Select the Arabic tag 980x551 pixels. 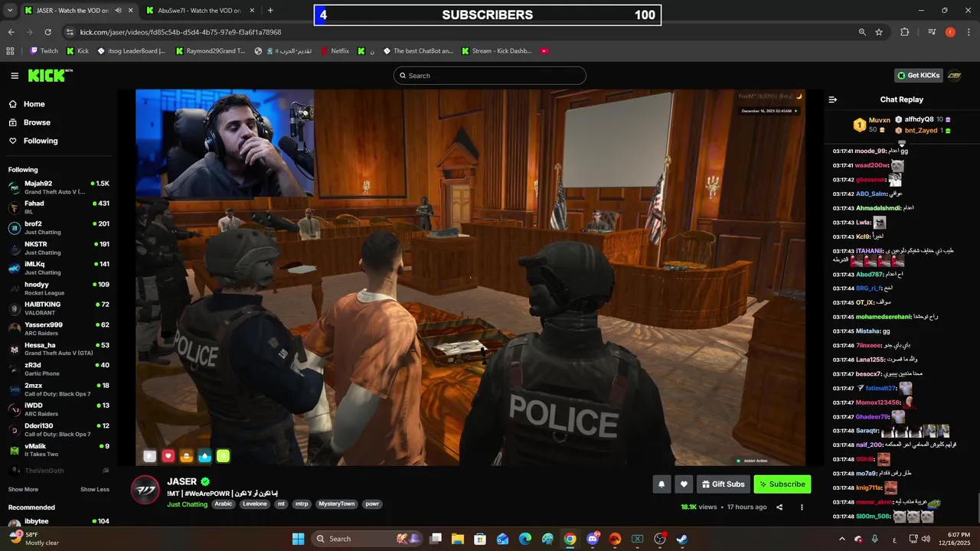pos(224,504)
